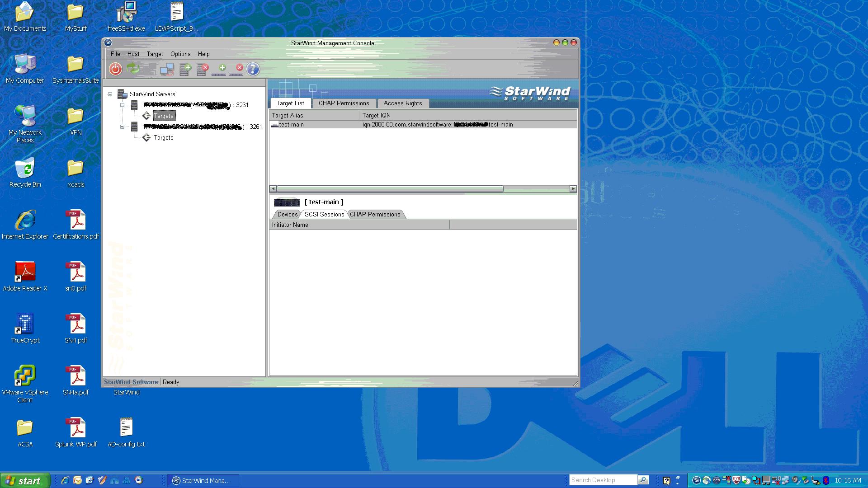
Task: Click the horizontal scrollbar thumb in target list
Action: (390, 189)
